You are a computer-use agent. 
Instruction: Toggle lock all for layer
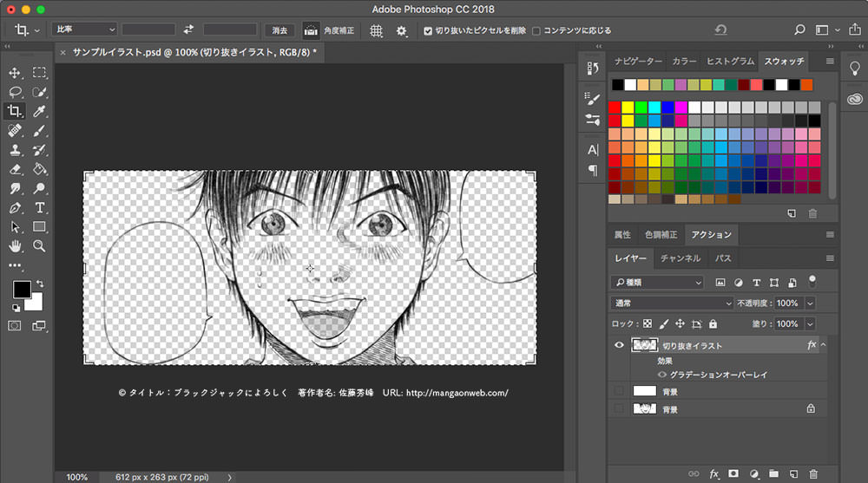coord(713,323)
